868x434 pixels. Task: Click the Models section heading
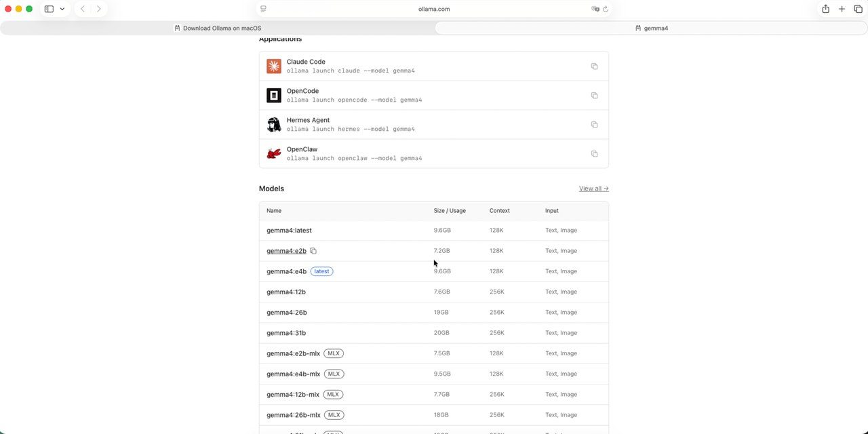(271, 189)
